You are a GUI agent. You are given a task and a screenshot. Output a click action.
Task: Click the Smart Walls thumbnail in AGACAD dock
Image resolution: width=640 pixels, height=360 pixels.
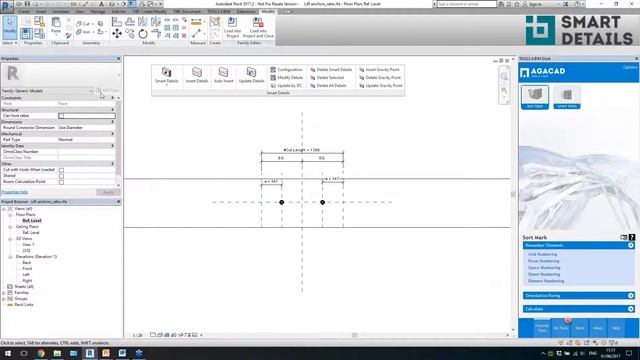pyautogui.click(x=567, y=97)
